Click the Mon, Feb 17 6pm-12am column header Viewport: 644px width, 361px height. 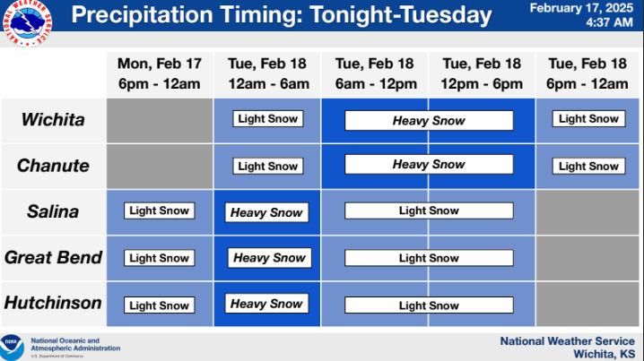(160, 73)
